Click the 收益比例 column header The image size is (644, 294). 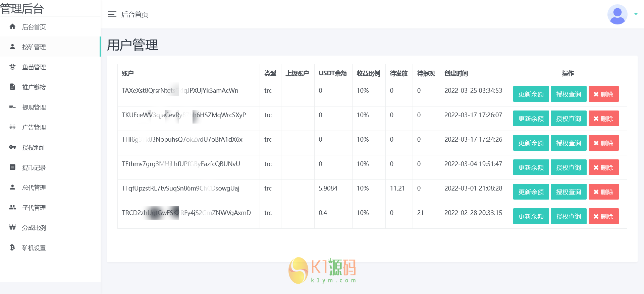point(368,73)
